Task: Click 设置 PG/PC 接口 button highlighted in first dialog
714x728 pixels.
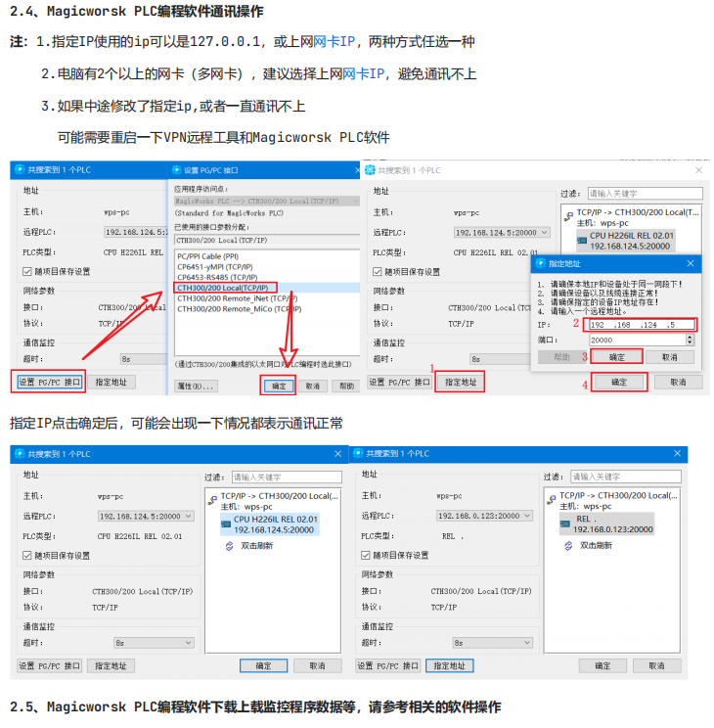Action: tap(50, 383)
